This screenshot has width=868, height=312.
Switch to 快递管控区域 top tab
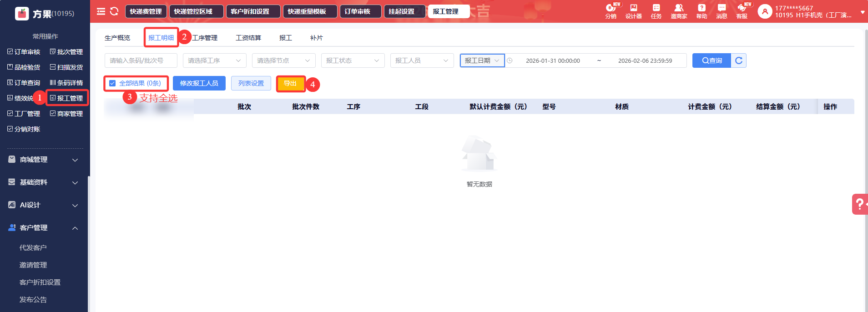[x=196, y=11]
